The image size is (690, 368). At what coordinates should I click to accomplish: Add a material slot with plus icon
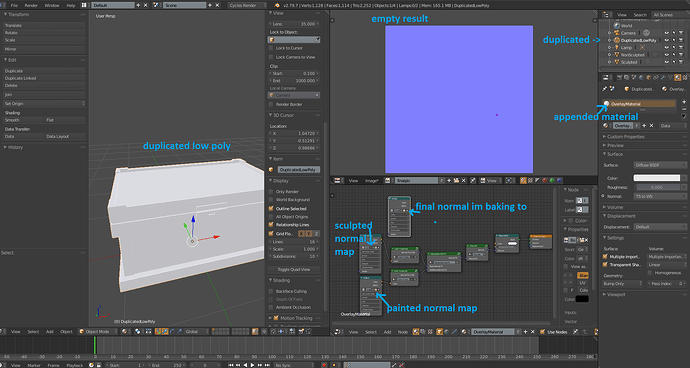click(x=684, y=102)
